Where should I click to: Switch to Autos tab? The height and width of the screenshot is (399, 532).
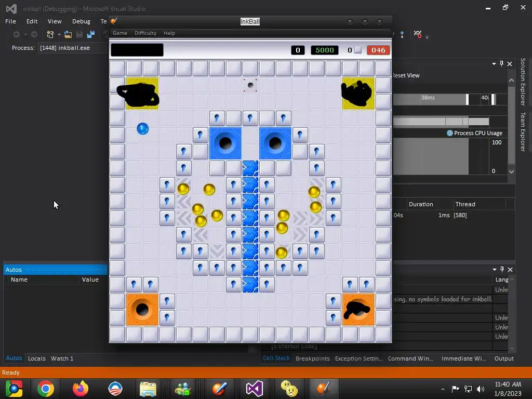tap(14, 358)
